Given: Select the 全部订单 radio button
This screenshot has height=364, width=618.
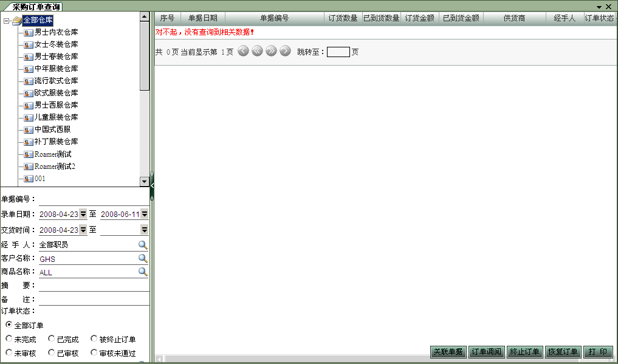Looking at the screenshot, I should click(9, 325).
